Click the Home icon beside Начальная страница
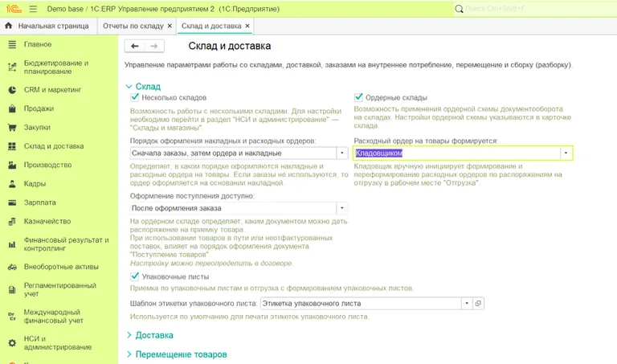 (9, 27)
